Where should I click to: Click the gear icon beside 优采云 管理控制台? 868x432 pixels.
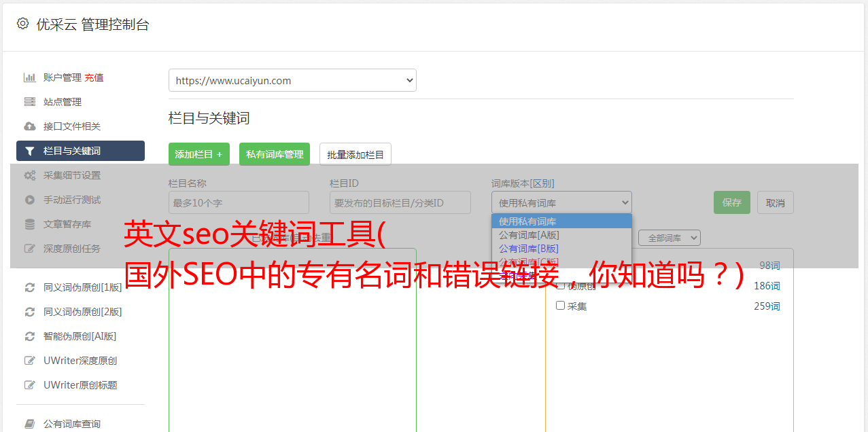click(22, 24)
